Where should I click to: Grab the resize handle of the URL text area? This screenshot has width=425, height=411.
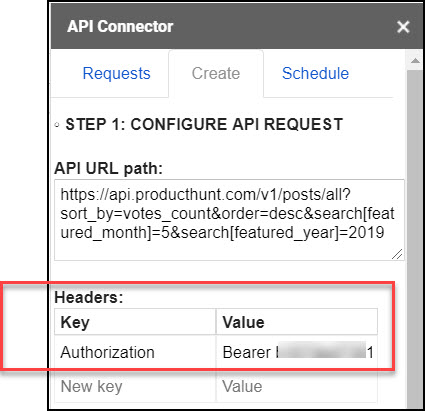(397, 254)
